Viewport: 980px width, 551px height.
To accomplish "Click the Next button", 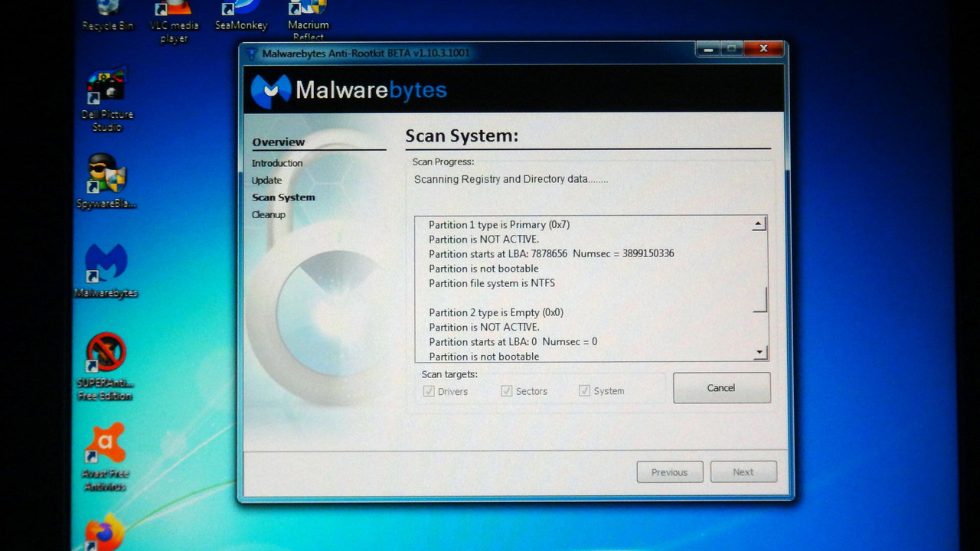I will [x=743, y=472].
